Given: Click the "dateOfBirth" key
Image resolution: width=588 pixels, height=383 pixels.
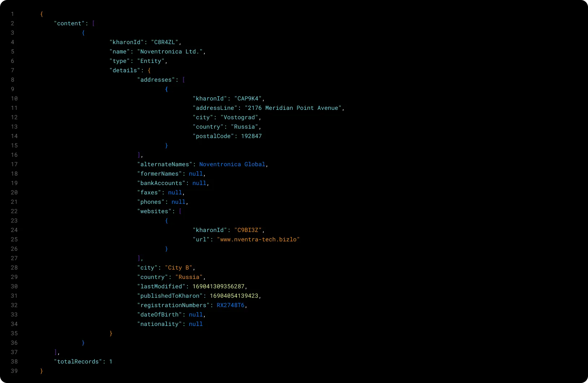Looking at the screenshot, I should (160, 315).
